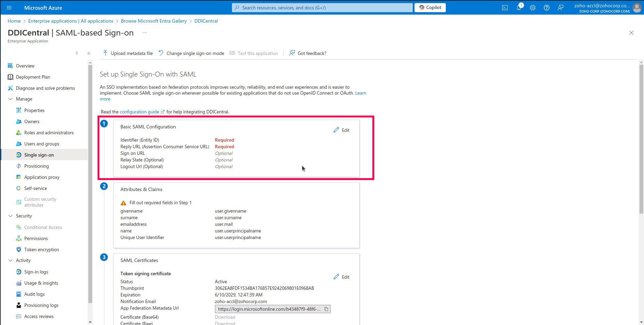Open Browse Microsoft Entra Gallery breadcrumb
This screenshot has width=644, height=325.
(154, 21)
